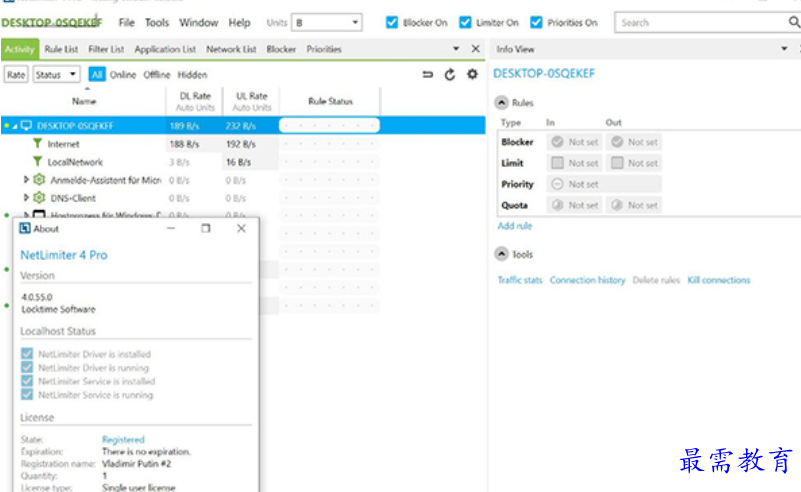801x492 pixels.
Task: Close the Activity panel with X
Action: click(476, 49)
